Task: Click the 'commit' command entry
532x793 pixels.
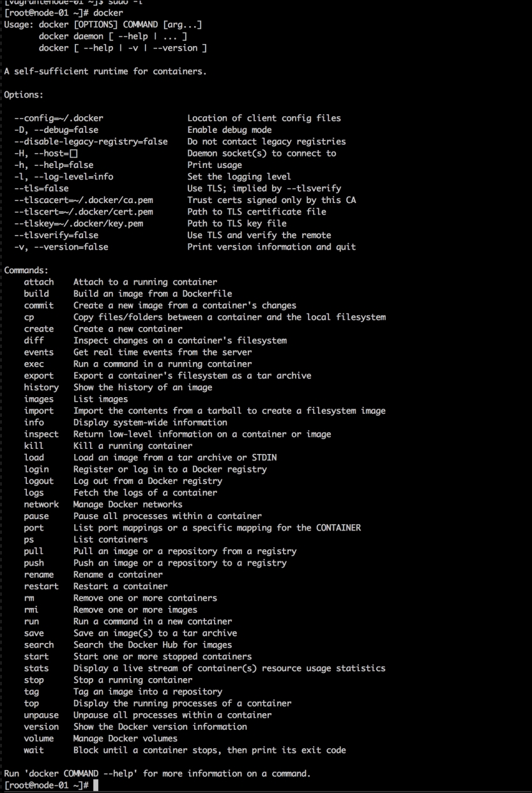Action: (x=39, y=305)
